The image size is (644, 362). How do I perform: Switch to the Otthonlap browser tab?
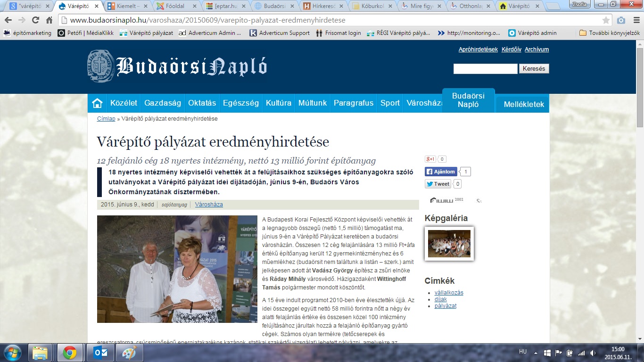[470, 7]
